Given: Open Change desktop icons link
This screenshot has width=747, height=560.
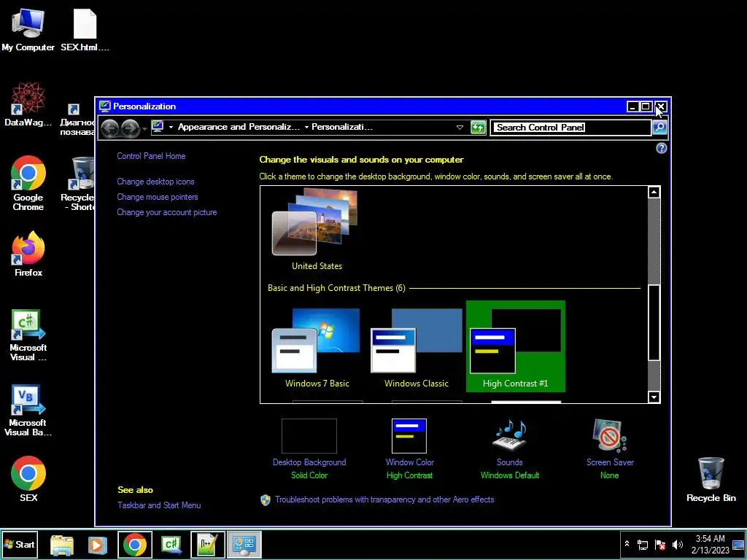Looking at the screenshot, I should tap(155, 182).
